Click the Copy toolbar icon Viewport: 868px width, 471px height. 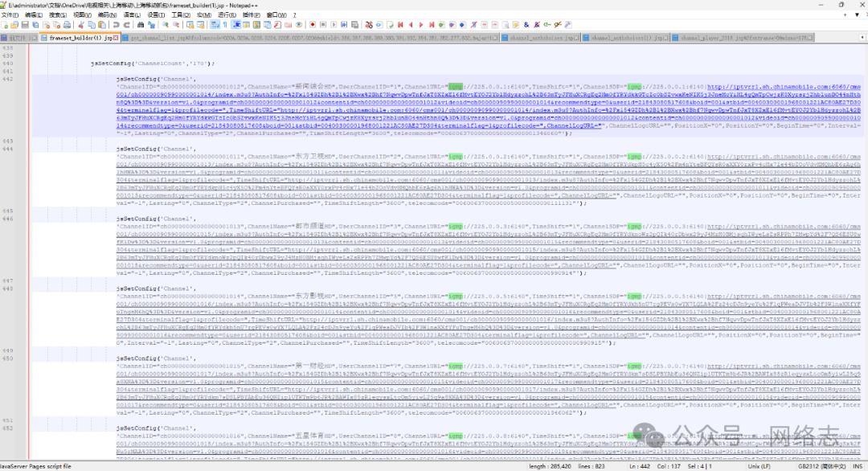(92, 25)
